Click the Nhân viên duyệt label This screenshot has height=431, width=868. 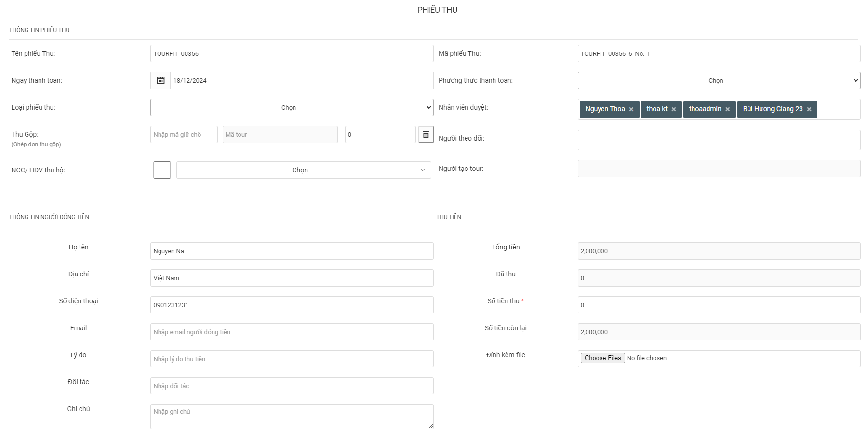[463, 107]
